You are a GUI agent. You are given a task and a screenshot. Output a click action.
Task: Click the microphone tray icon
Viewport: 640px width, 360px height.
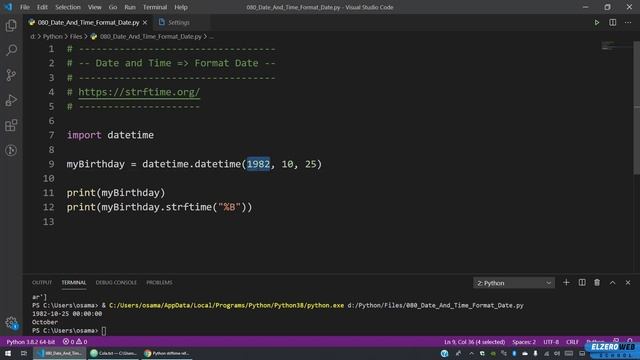pos(536,353)
